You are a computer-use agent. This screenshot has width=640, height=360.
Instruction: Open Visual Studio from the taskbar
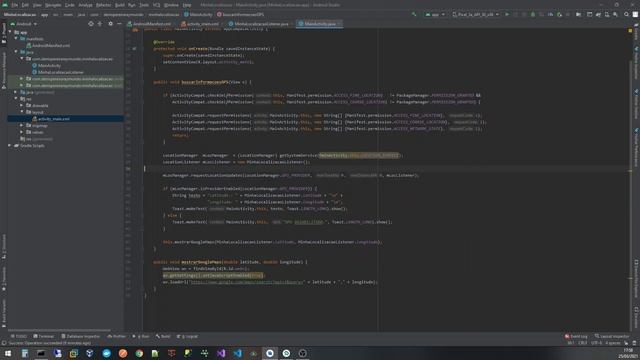click(x=221, y=353)
